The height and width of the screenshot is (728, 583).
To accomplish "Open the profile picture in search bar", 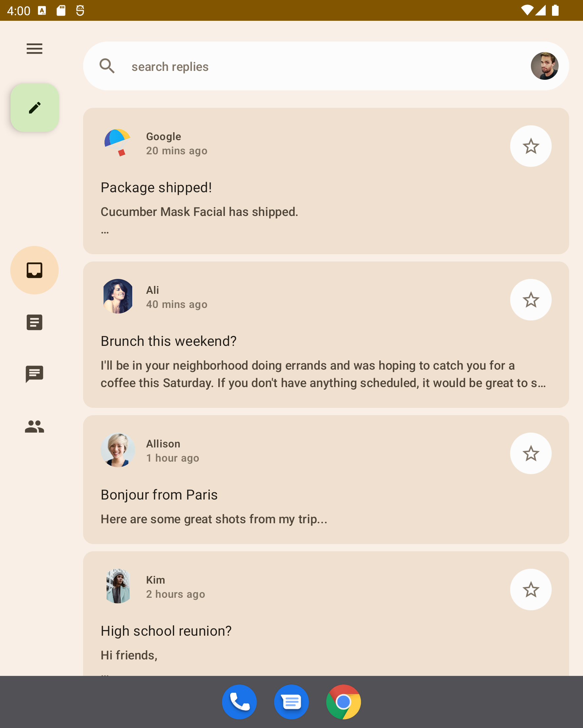I will pyautogui.click(x=544, y=66).
